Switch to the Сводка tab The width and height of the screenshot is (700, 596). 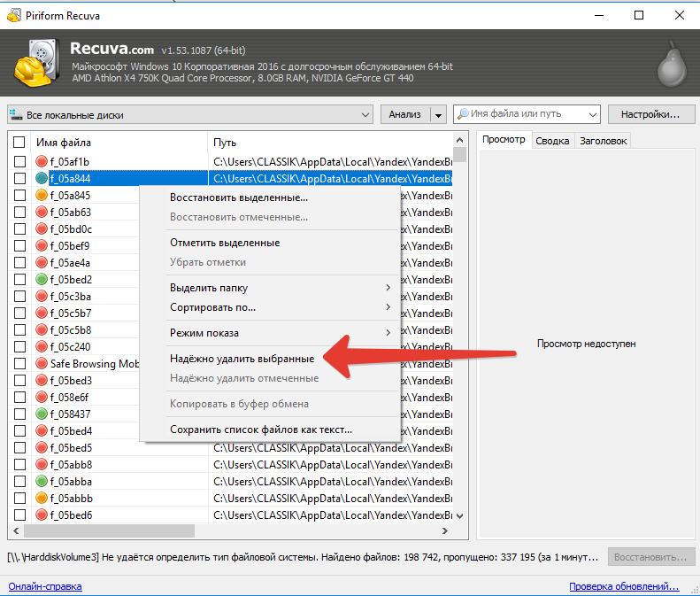coord(552,141)
